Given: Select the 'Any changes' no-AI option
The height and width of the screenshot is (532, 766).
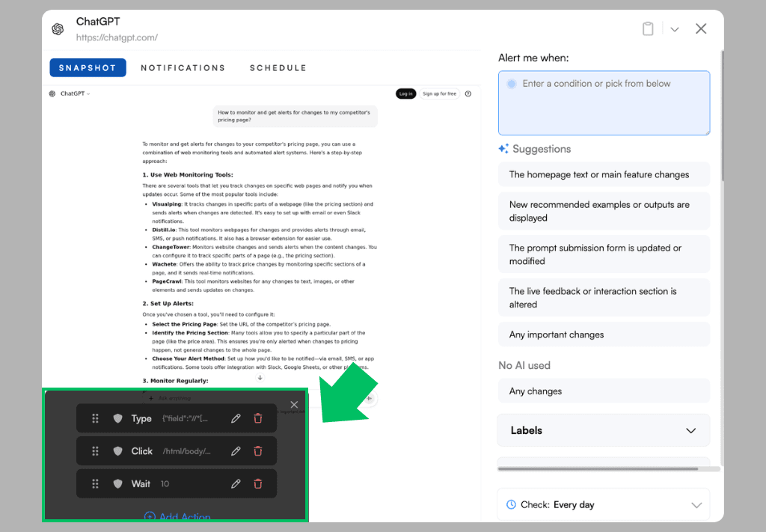Looking at the screenshot, I should pos(603,391).
